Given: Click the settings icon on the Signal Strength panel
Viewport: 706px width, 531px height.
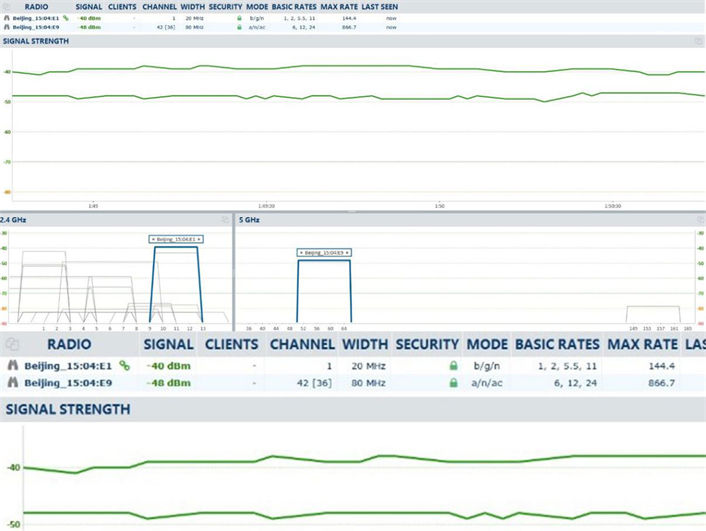Looking at the screenshot, I should [x=699, y=42].
